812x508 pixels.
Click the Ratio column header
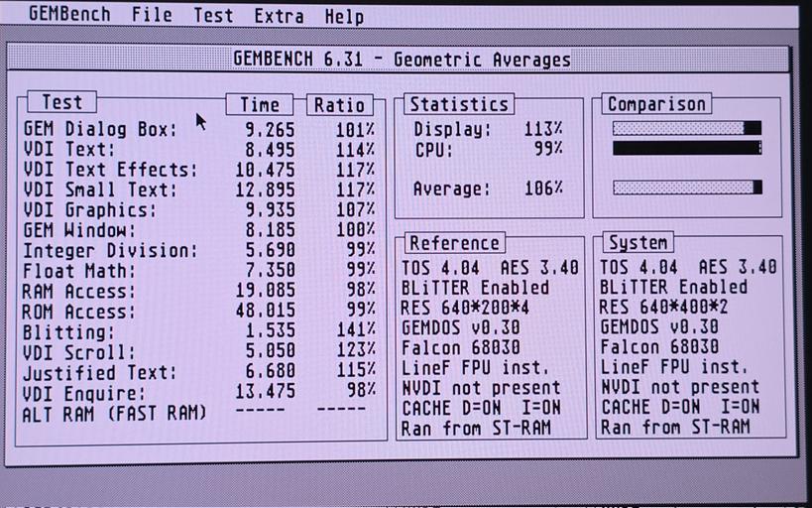click(340, 105)
